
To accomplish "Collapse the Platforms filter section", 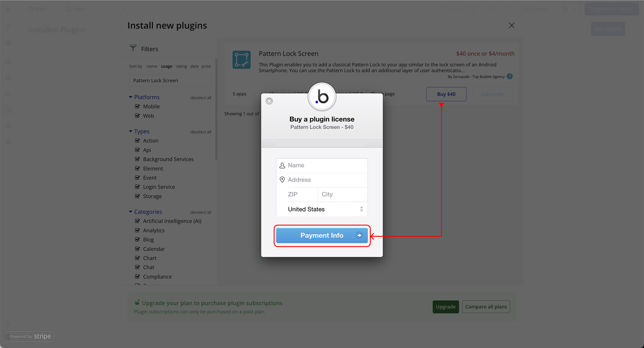I will coord(130,97).
